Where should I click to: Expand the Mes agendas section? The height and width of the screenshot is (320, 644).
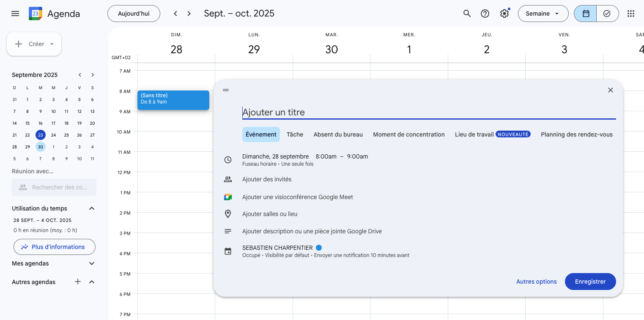click(92, 263)
